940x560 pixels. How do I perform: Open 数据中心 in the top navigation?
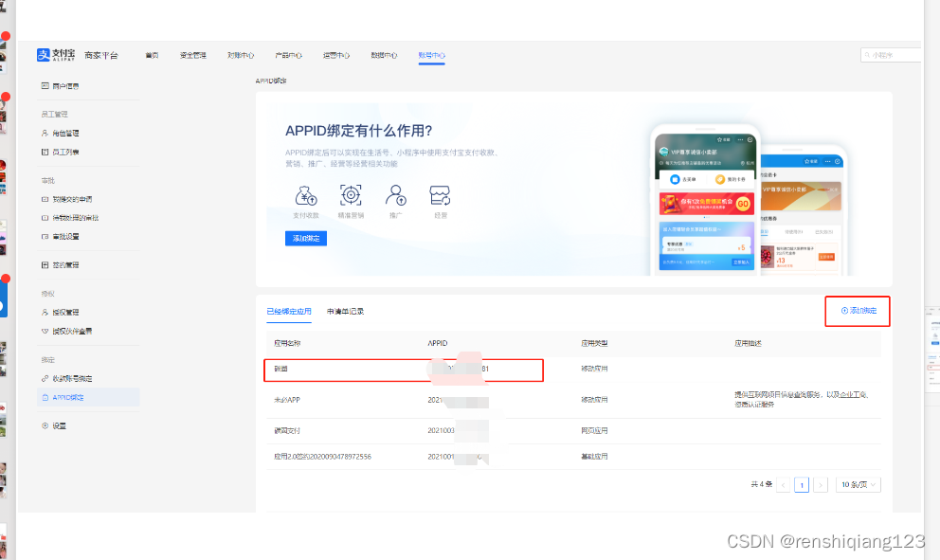(x=385, y=55)
